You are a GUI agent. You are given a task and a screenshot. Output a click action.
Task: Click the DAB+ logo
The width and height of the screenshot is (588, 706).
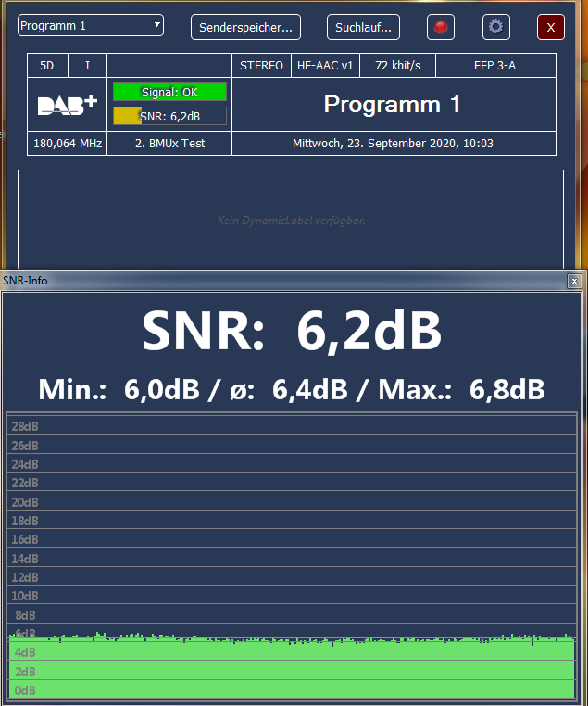68,105
